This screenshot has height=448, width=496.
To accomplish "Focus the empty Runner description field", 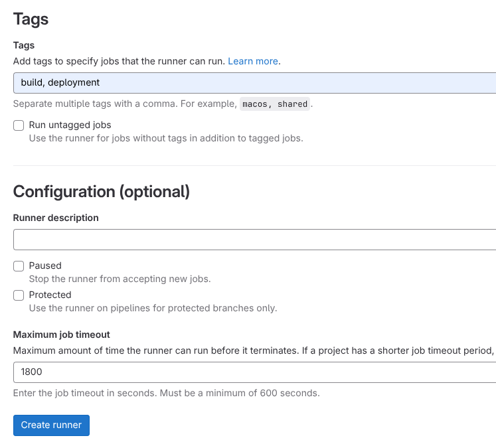I will 252,240.
